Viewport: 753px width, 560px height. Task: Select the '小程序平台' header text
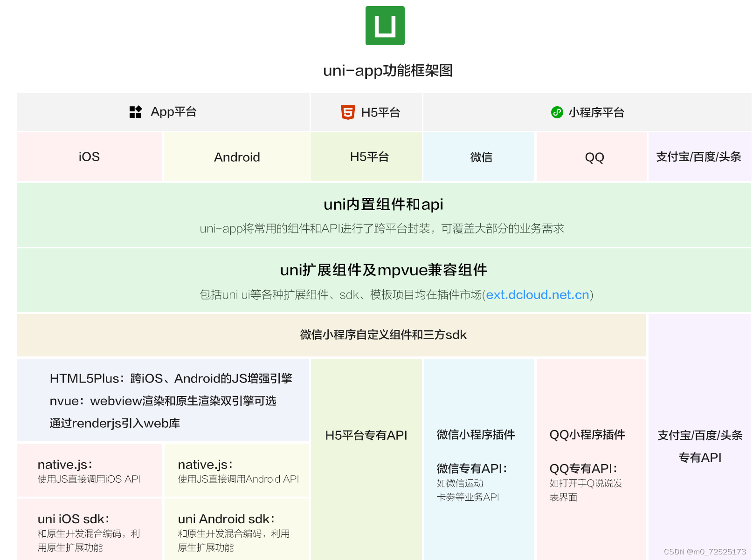[596, 112]
